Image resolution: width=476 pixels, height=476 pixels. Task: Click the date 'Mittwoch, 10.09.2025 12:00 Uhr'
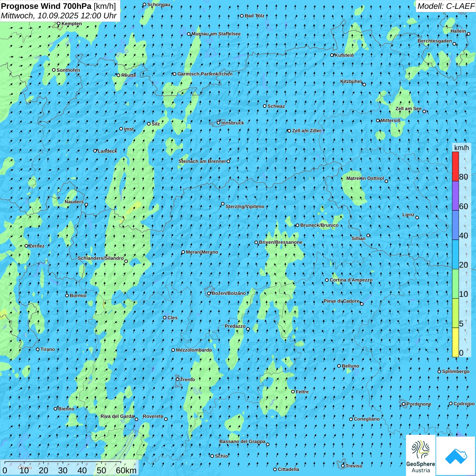pos(59,16)
